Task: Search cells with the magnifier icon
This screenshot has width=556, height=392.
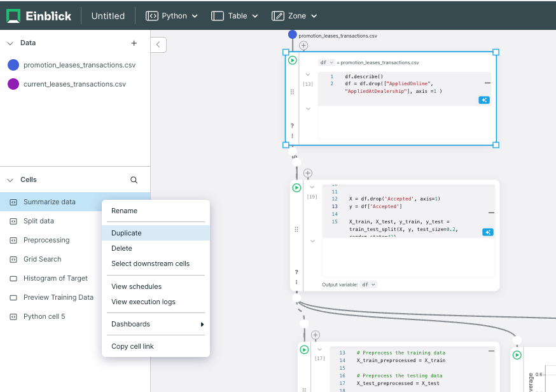Action: pyautogui.click(x=134, y=180)
